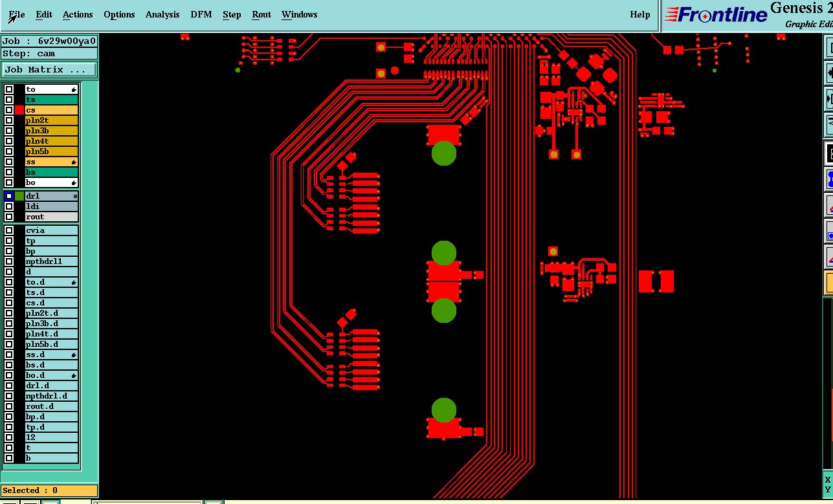Viewport: 833px width, 504px height.
Task: Toggle the checkbox for the pln3b layer
Action: coord(9,131)
